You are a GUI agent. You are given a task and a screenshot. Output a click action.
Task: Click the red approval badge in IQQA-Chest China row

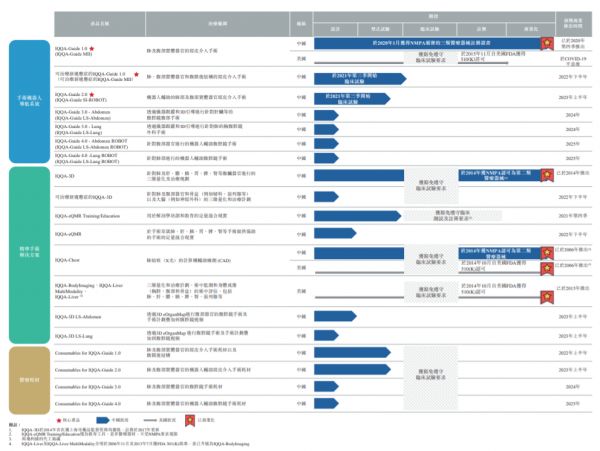(546, 252)
